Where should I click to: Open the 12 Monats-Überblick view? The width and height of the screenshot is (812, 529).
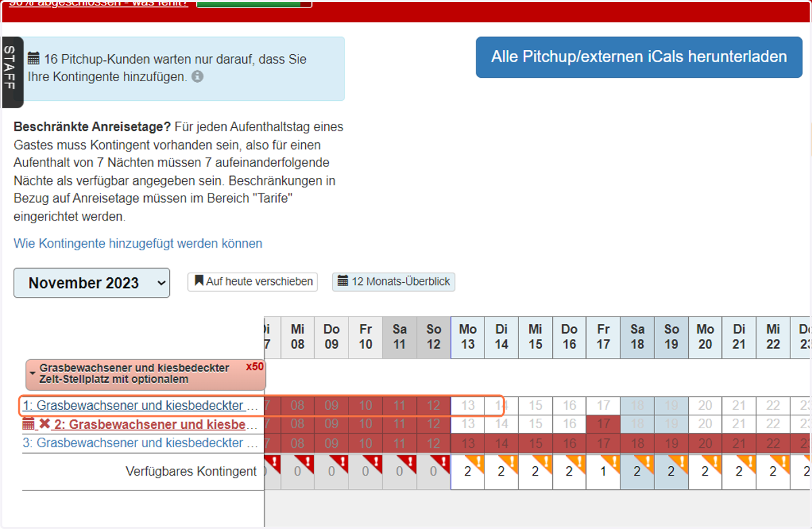pos(393,281)
